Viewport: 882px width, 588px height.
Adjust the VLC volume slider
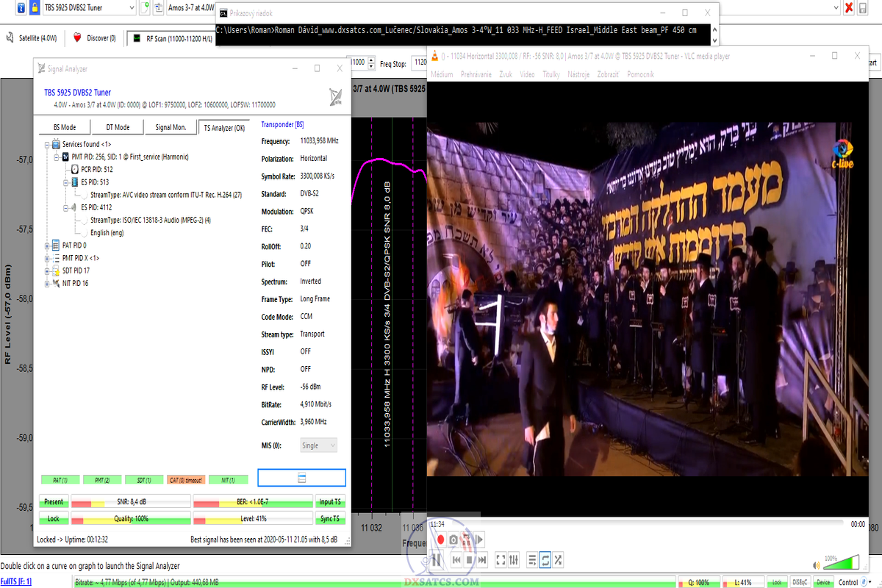click(x=840, y=563)
